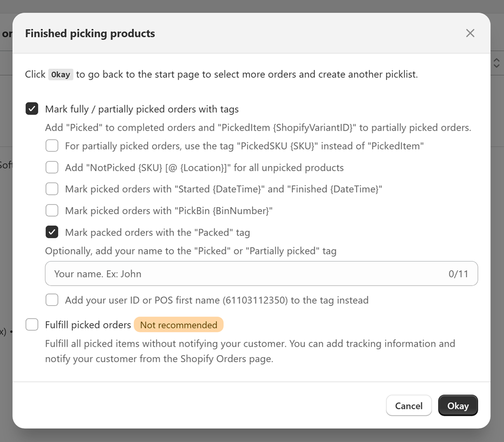Image resolution: width=504 pixels, height=442 pixels.
Task: Enable the PickedSKU tag option for partially picked orders
Action: pyautogui.click(x=52, y=146)
